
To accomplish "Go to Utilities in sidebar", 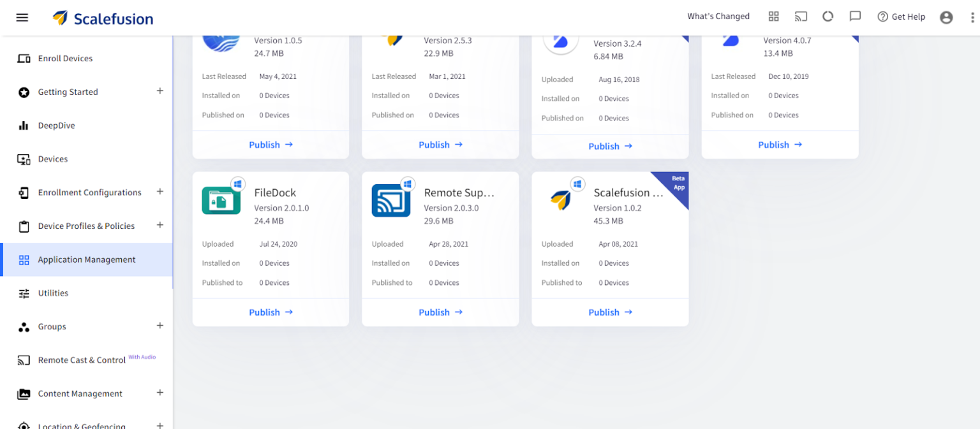I will click(53, 293).
